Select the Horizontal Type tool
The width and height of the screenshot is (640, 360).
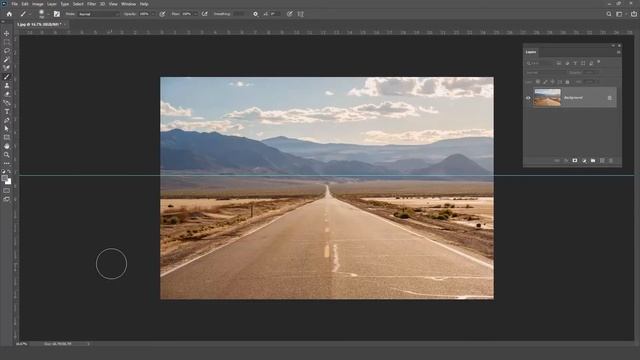pyautogui.click(x=7, y=111)
